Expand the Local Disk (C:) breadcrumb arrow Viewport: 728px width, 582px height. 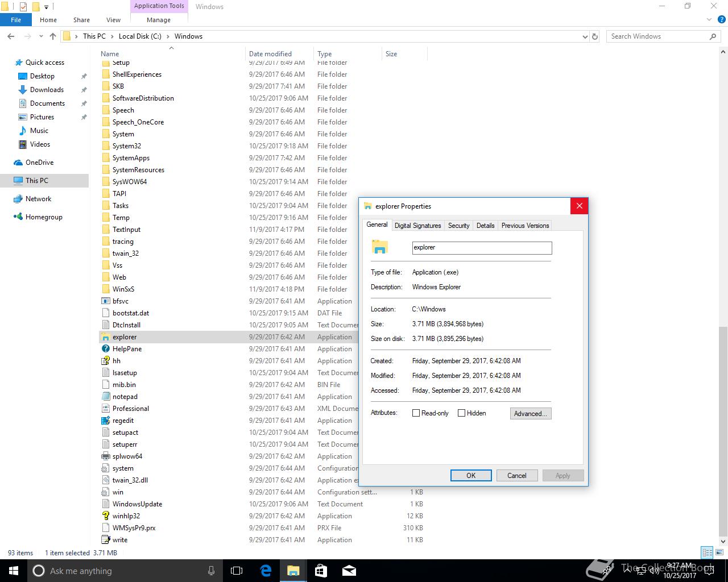(x=168, y=36)
